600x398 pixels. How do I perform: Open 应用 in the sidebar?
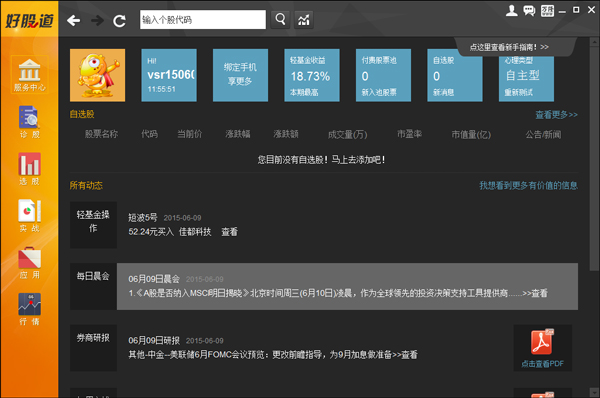click(29, 263)
